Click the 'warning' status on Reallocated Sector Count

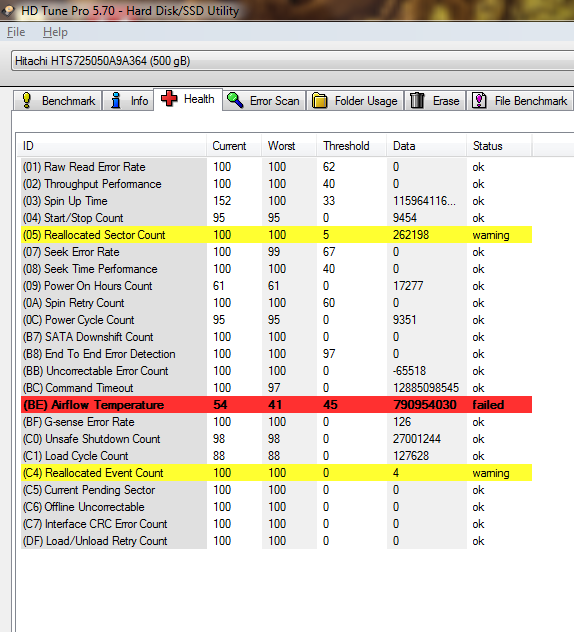click(x=491, y=235)
